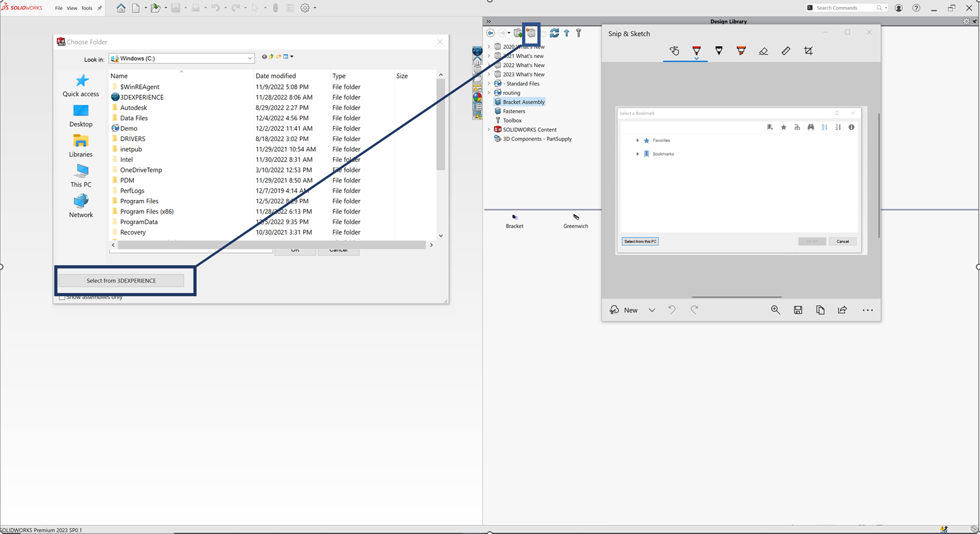Image resolution: width=980 pixels, height=534 pixels.
Task: Click the SOLIDWORKS Home icon
Action: pos(121,8)
